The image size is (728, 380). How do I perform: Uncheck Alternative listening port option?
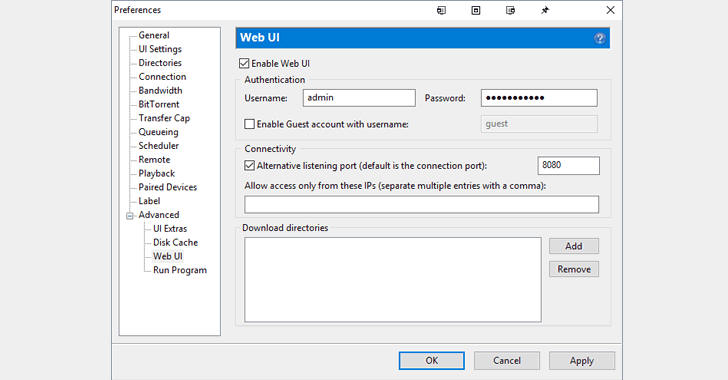click(249, 165)
